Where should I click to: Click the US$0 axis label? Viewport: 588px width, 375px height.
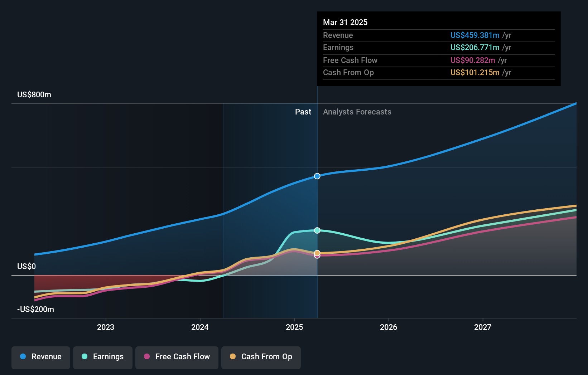pyautogui.click(x=26, y=266)
